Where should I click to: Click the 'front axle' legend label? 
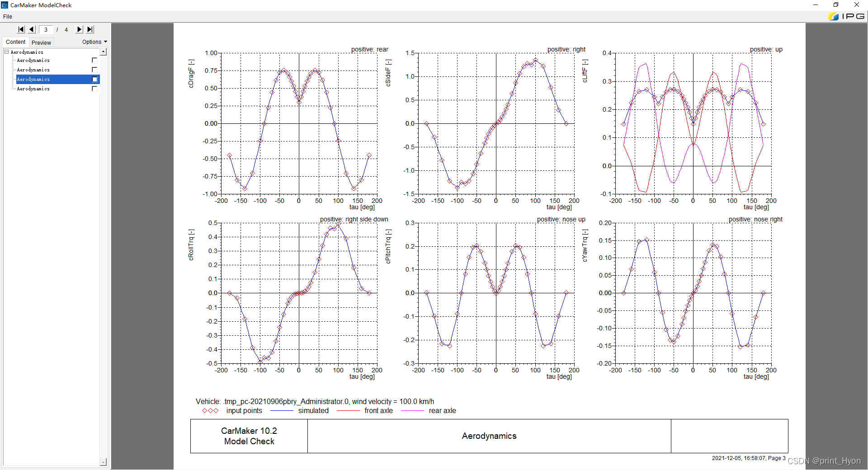[x=378, y=411]
